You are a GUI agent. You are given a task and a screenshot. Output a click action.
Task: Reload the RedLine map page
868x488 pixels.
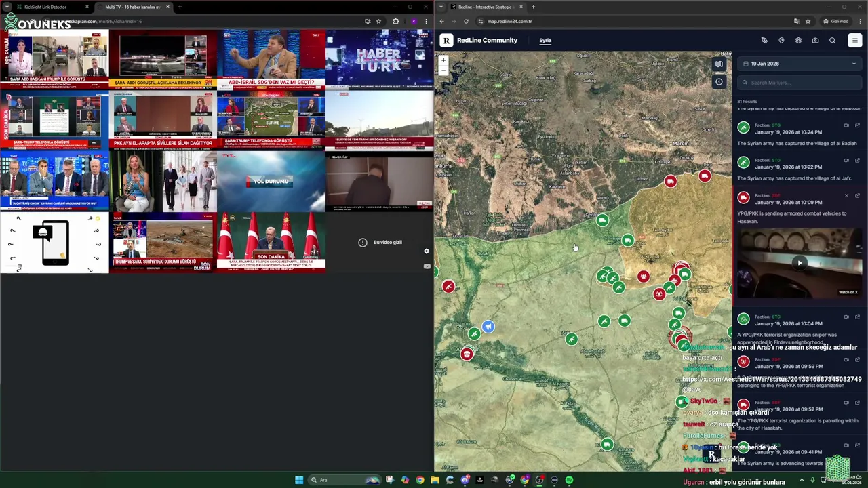point(466,21)
